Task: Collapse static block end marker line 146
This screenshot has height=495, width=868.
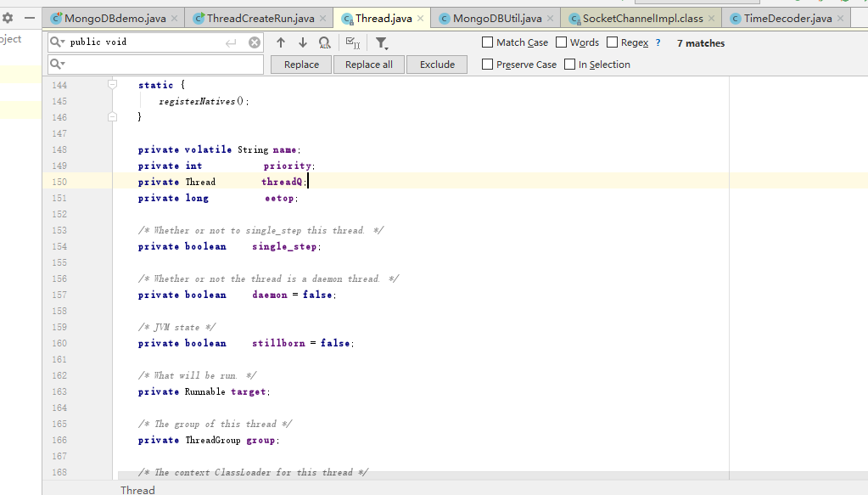Action: [x=112, y=117]
